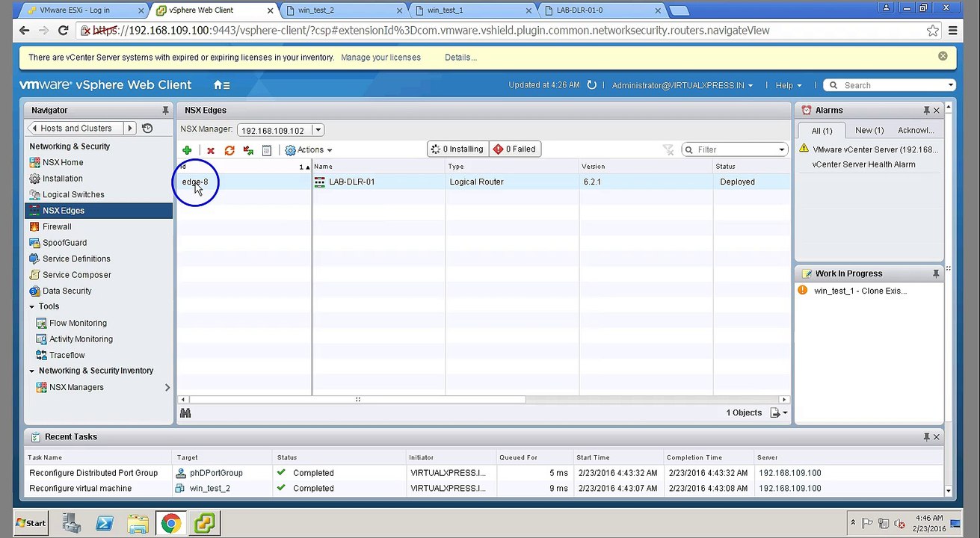Screen dimensions: 980x538
Task: Select the New (1) alarms tab
Action: tap(869, 130)
